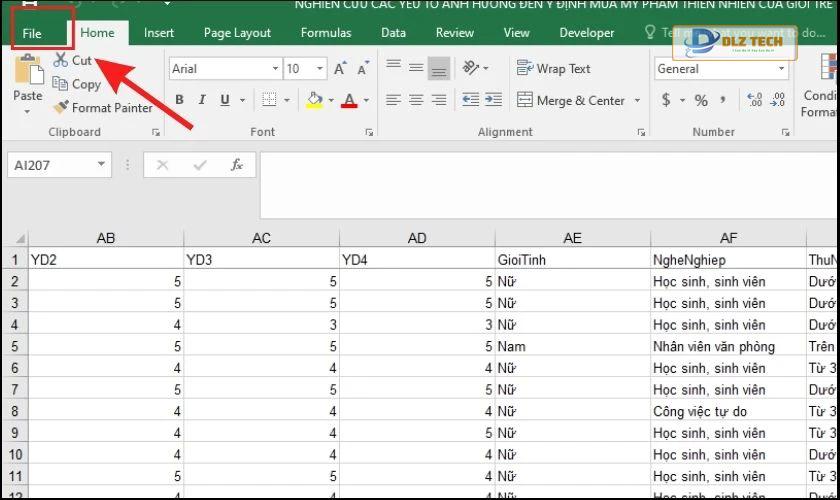Click the Name Box showing AI207

[x=51, y=165]
